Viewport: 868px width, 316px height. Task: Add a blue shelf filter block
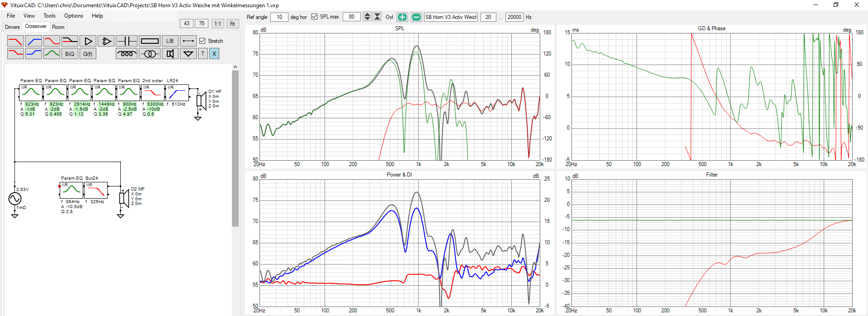click(x=34, y=54)
